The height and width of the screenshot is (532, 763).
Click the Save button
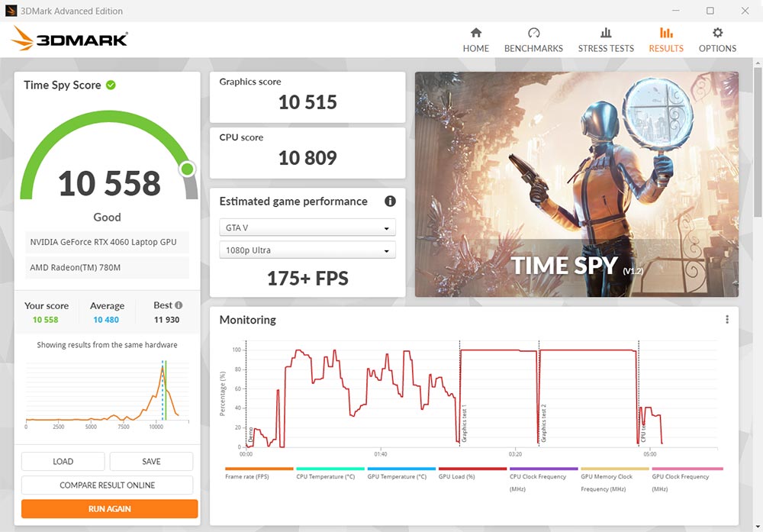coord(151,461)
